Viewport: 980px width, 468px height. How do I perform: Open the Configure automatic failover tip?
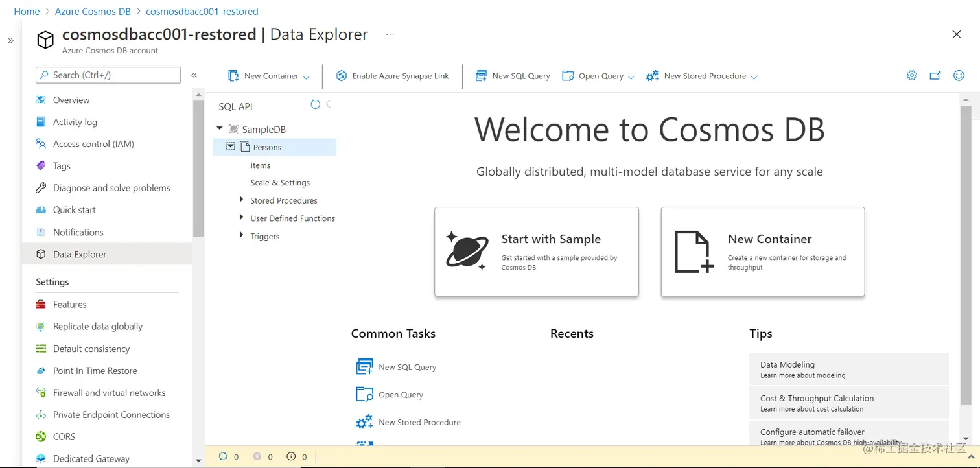point(849,434)
